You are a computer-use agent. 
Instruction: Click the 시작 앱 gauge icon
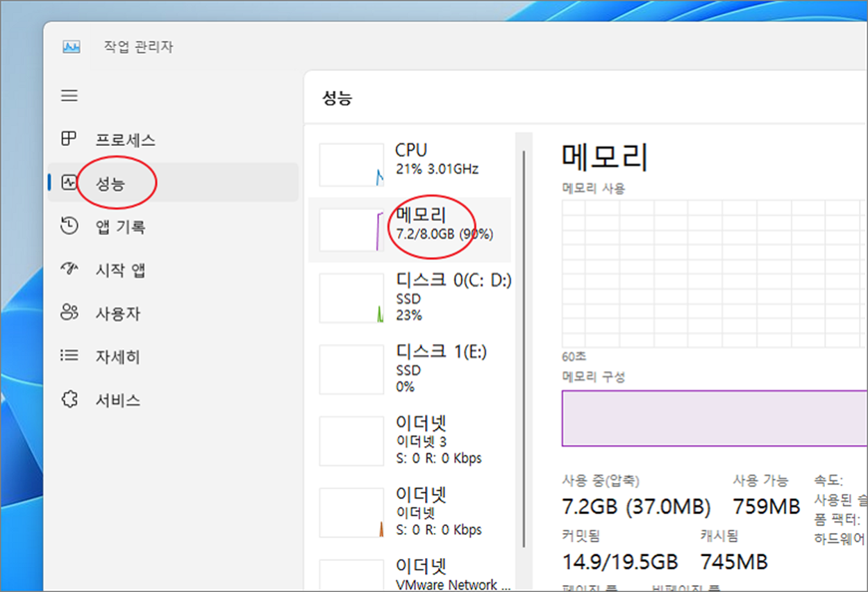[69, 270]
